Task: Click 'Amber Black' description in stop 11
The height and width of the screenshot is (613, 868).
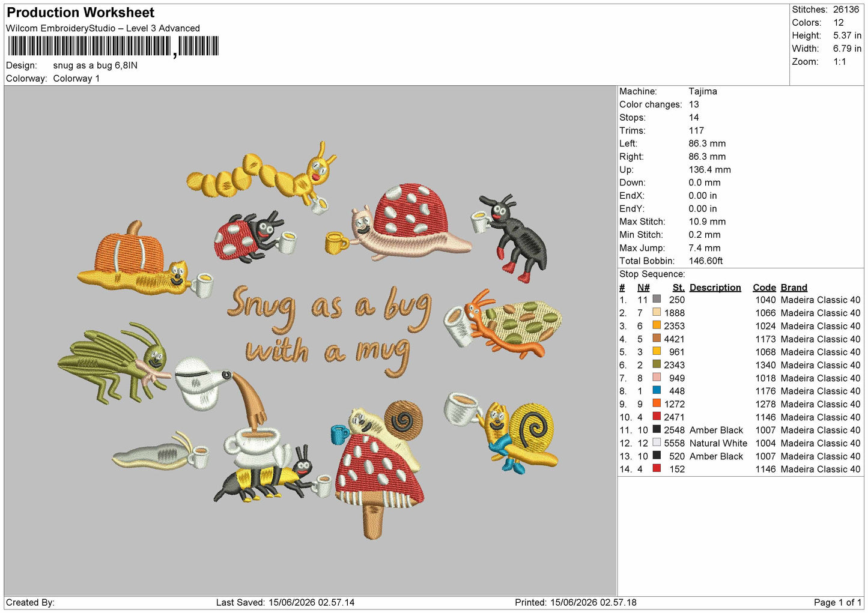Action: click(x=716, y=430)
